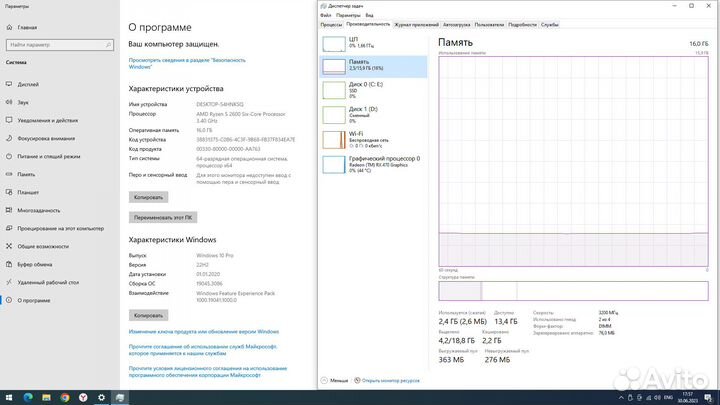
Task: Click the 2,4 ГБ (2,6 МБ) in-use value
Action: tap(462, 321)
